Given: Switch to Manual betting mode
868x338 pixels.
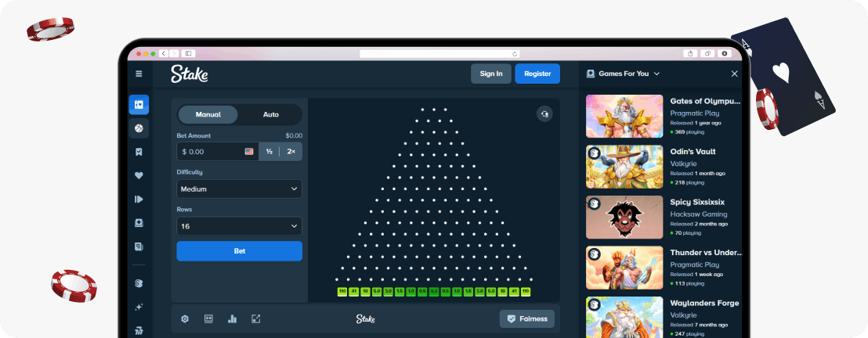Looking at the screenshot, I should coord(208,114).
